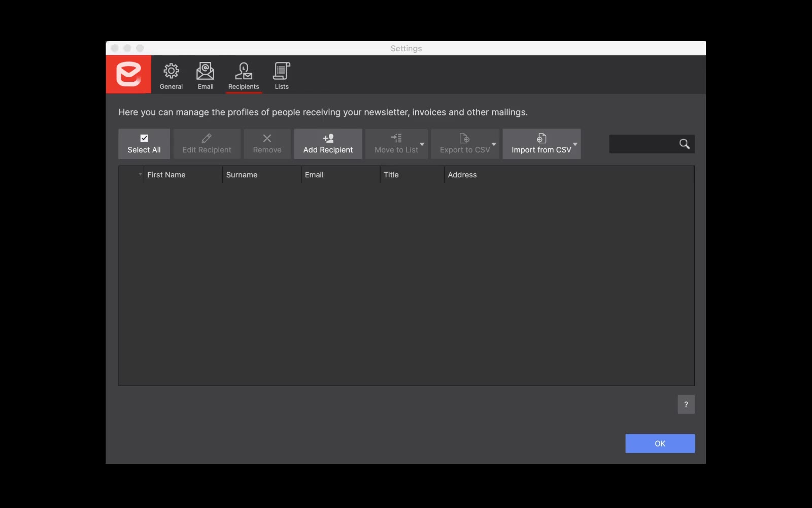The image size is (812, 508).
Task: Toggle the Select All checkbox
Action: [144, 138]
